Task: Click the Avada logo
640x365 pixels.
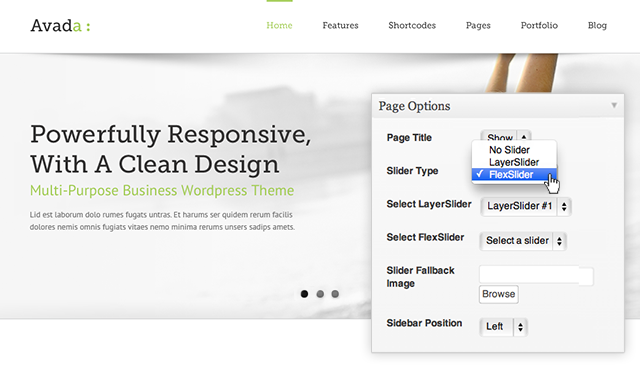Action: (x=60, y=26)
